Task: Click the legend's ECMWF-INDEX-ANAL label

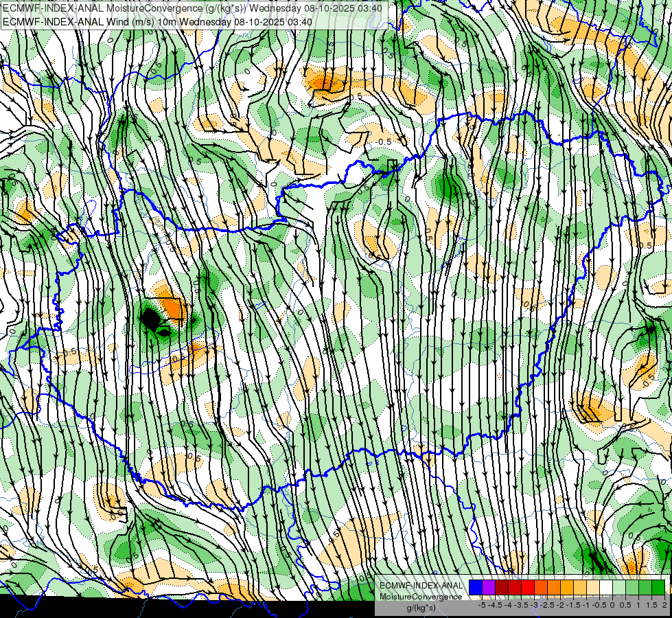Action: click(421, 586)
